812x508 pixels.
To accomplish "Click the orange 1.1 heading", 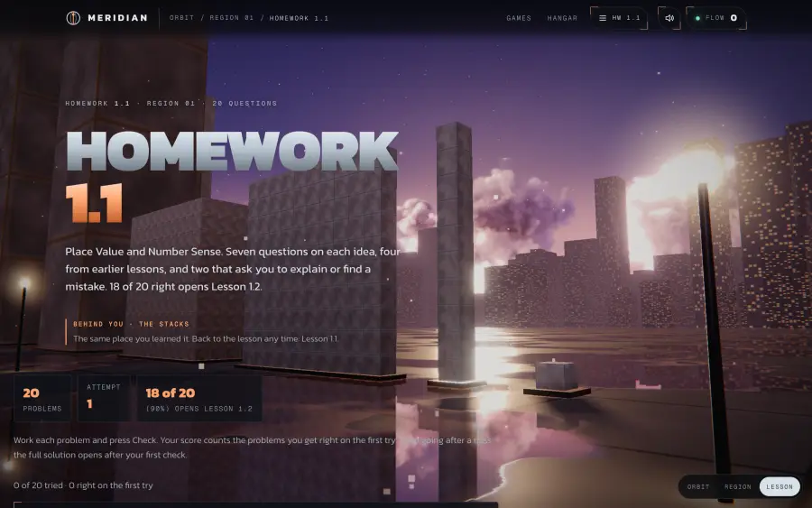I will (x=94, y=203).
